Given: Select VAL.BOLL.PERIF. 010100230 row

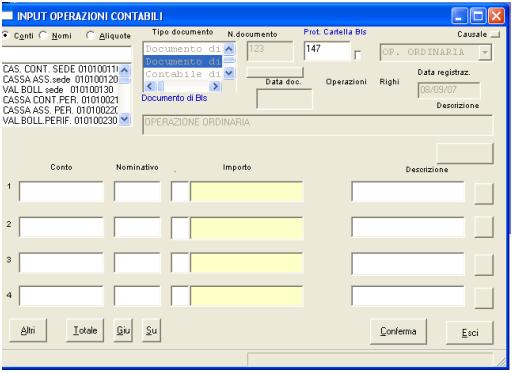Looking at the screenshot, I should (60, 120).
